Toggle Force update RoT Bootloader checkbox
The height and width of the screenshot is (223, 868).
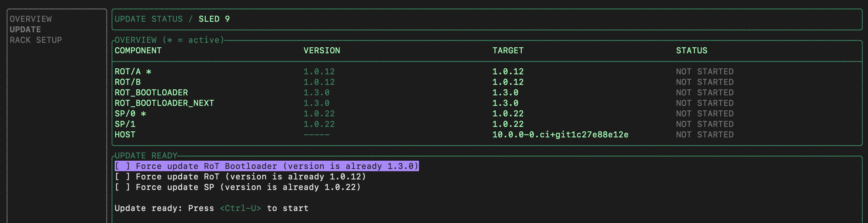point(122,166)
